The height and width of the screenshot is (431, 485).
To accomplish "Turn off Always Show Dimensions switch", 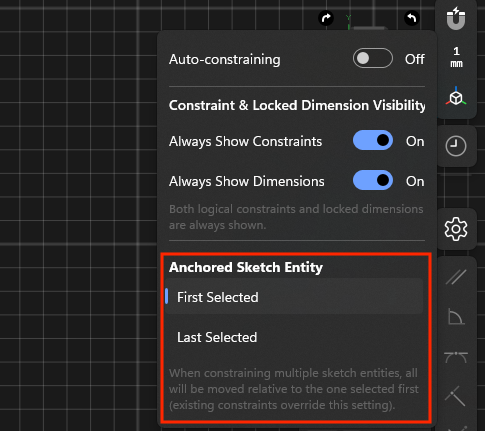I will 373,180.
